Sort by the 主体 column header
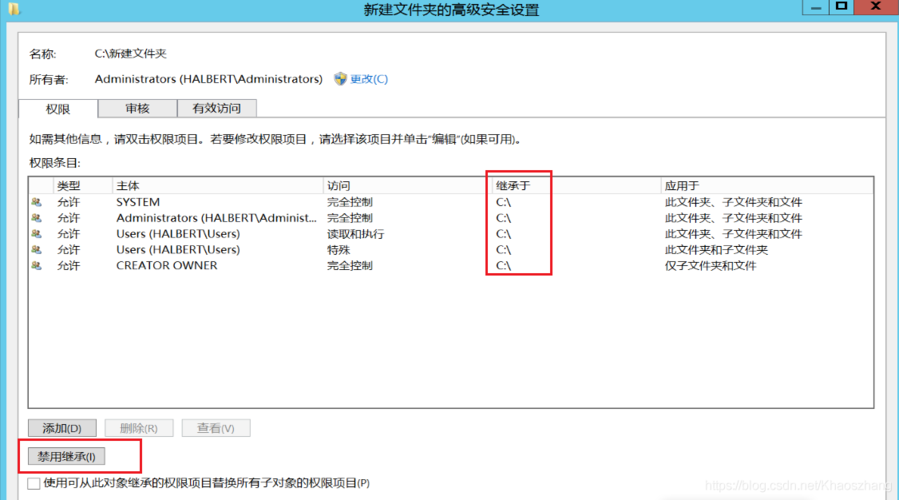 [x=218, y=186]
